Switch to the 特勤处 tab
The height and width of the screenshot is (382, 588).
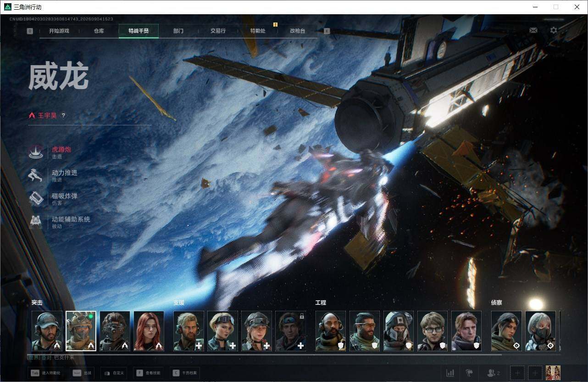click(258, 31)
